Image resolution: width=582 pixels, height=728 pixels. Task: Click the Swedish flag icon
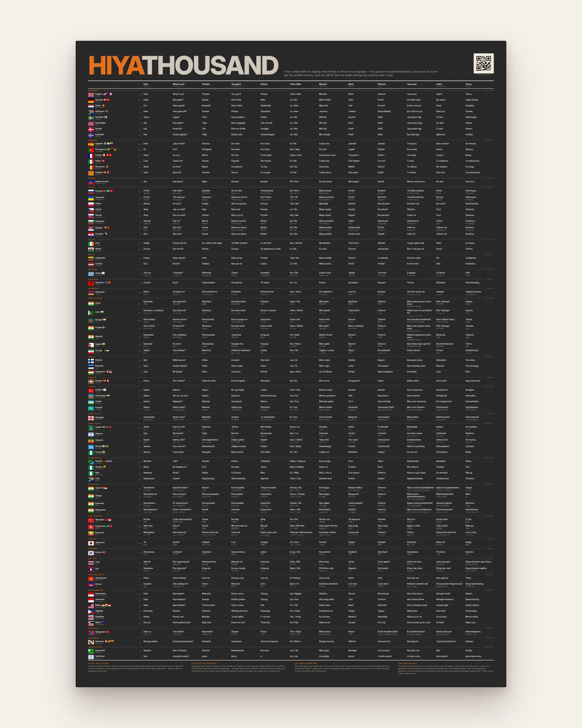[91, 118]
